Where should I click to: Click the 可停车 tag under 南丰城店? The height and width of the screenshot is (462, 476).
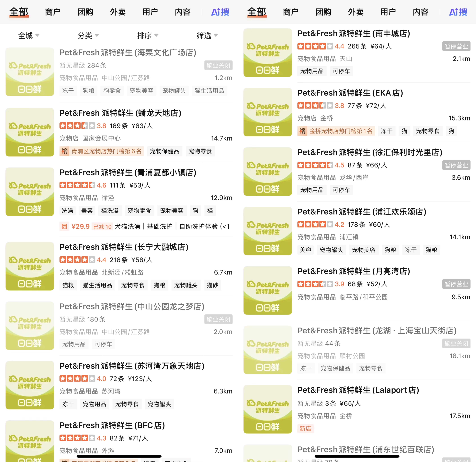click(341, 71)
